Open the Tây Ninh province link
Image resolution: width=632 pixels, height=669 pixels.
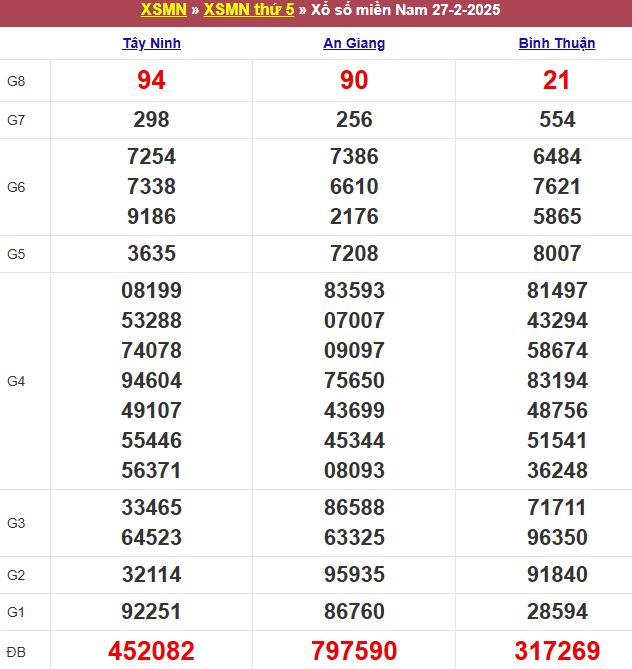151,43
